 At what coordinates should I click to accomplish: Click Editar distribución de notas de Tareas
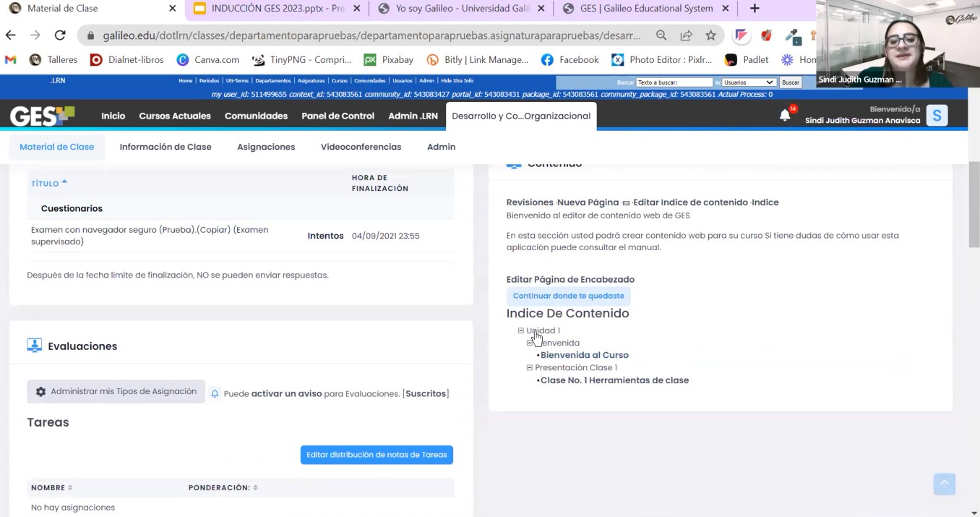point(377,455)
